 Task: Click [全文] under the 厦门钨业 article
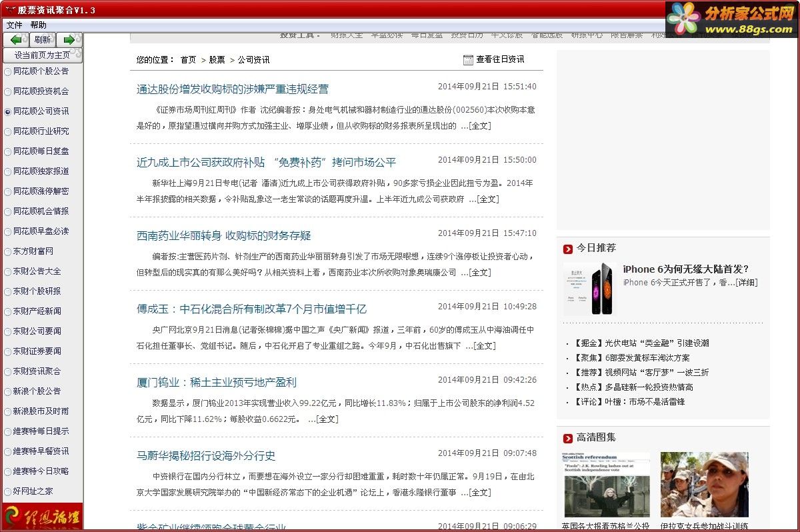tap(327, 419)
